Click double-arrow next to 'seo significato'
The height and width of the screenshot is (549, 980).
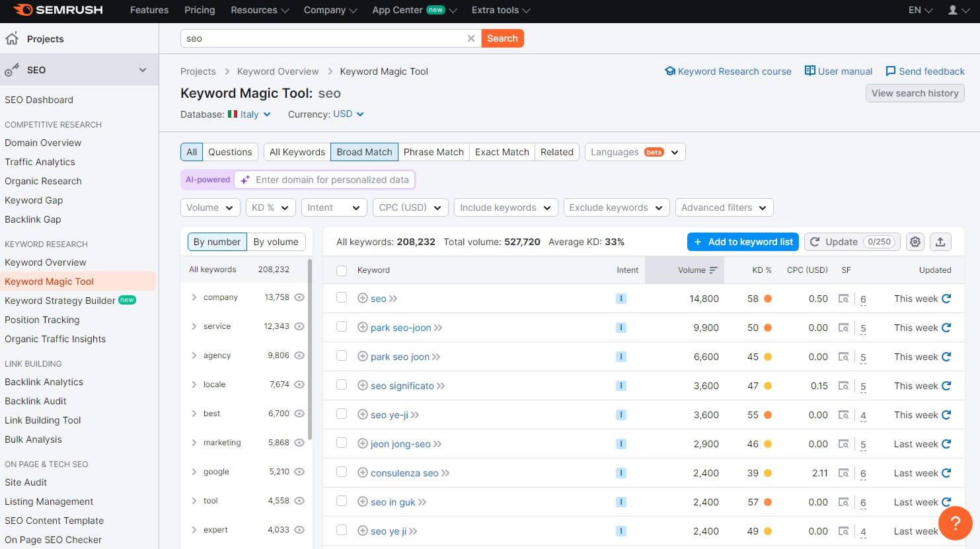click(441, 386)
